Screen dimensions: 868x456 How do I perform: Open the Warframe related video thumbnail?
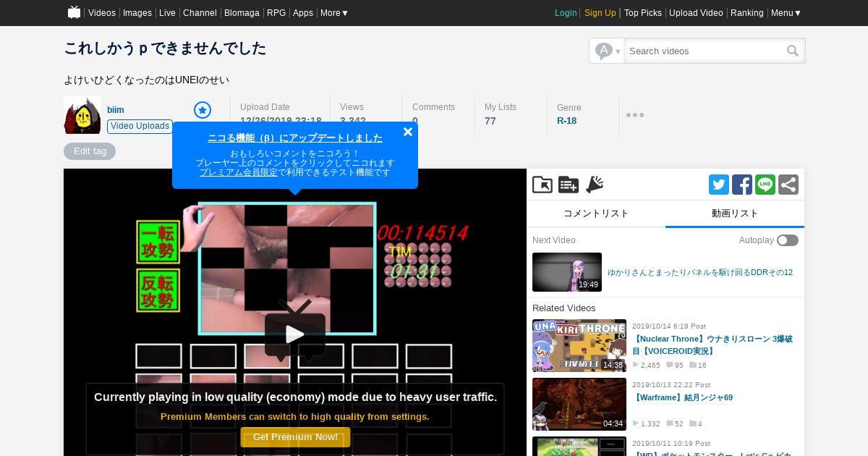point(579,404)
